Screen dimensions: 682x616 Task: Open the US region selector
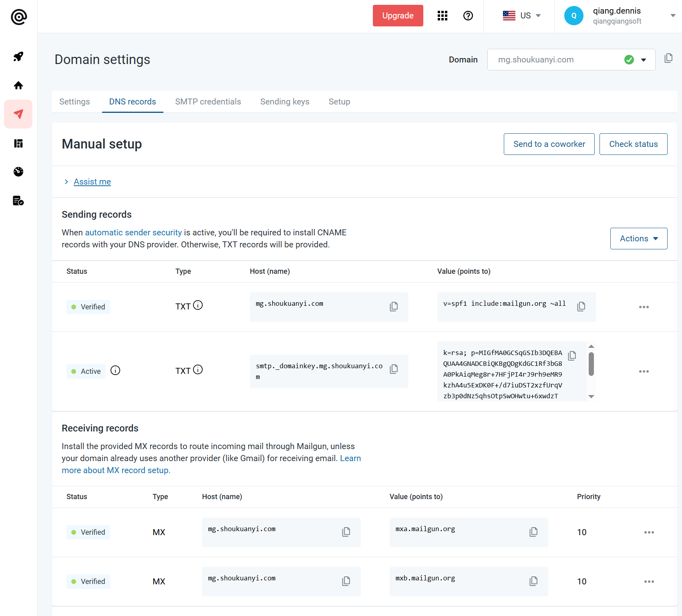point(522,16)
